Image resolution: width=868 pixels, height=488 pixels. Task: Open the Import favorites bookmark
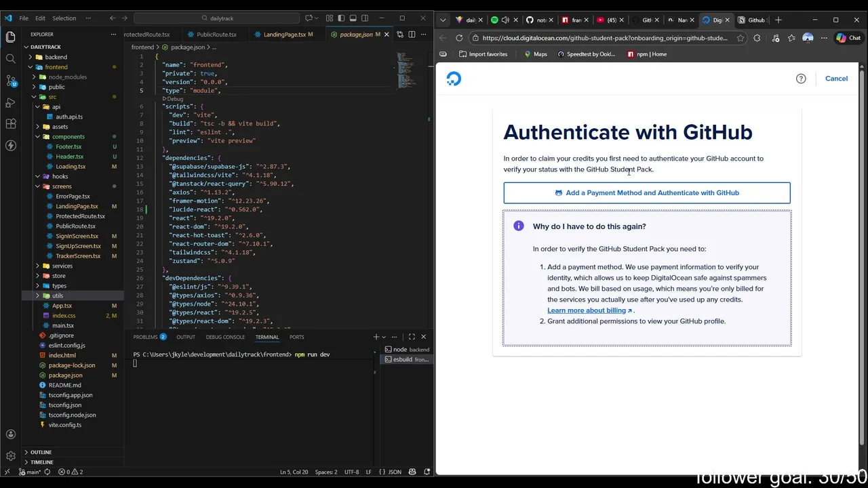(483, 54)
